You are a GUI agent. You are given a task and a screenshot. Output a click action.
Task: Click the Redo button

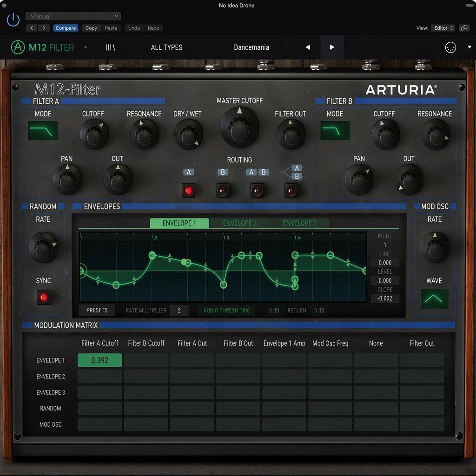coord(153,28)
